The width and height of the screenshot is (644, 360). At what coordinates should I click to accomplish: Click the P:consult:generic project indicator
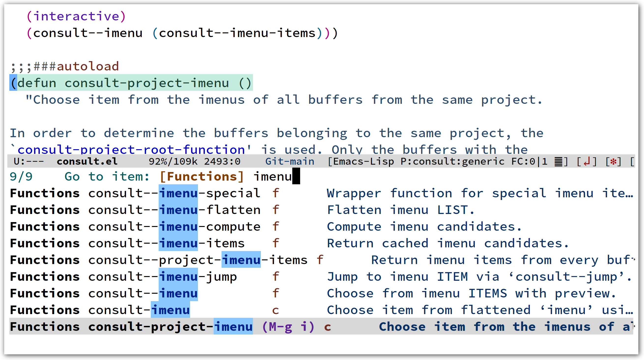click(452, 162)
